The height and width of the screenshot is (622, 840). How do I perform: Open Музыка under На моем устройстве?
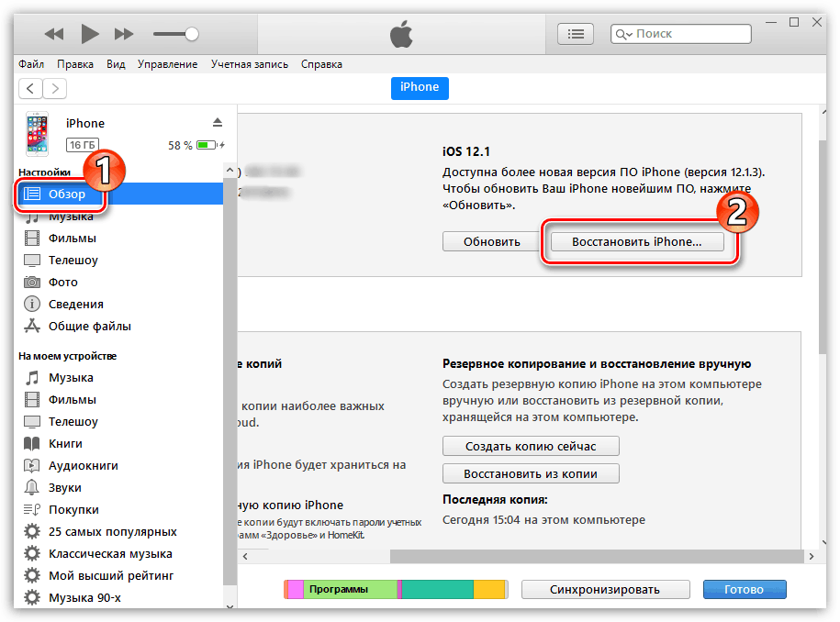tap(119, 378)
